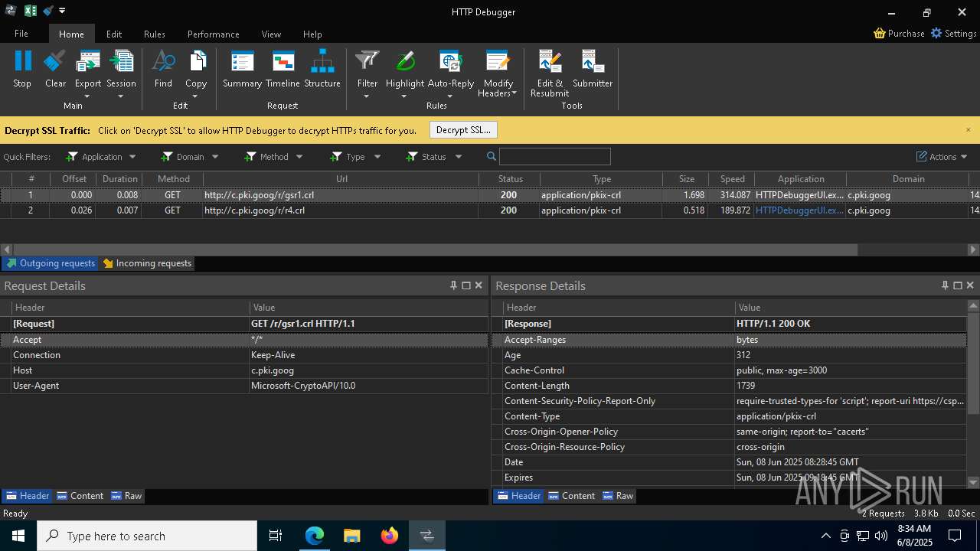
Task: Open Response Details Content tab
Action: (571, 496)
